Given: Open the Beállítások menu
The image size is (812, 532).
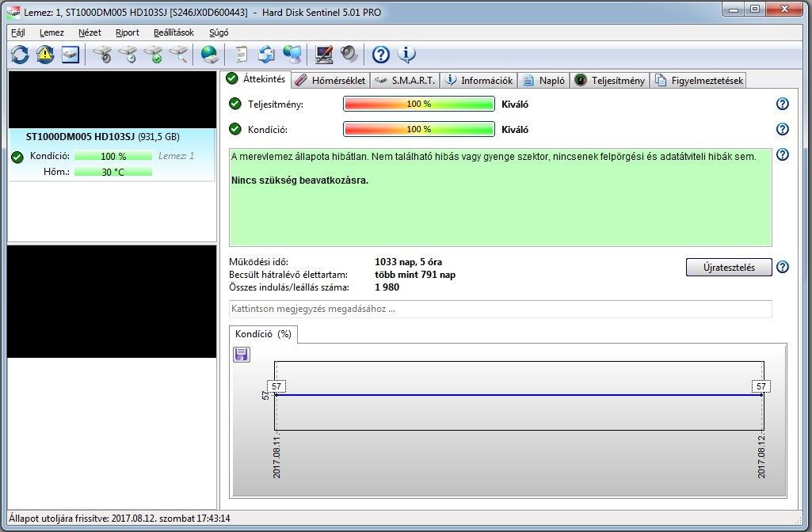Looking at the screenshot, I should point(173,32).
